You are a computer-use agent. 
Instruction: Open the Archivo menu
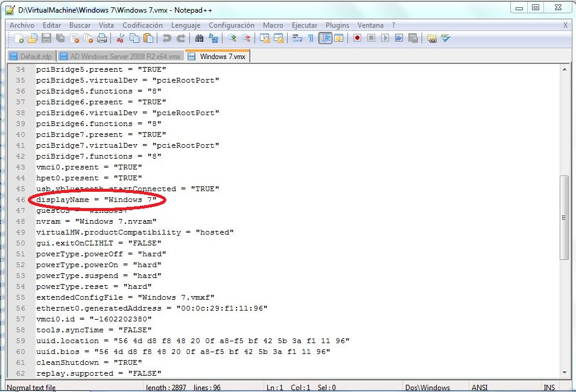(x=22, y=25)
